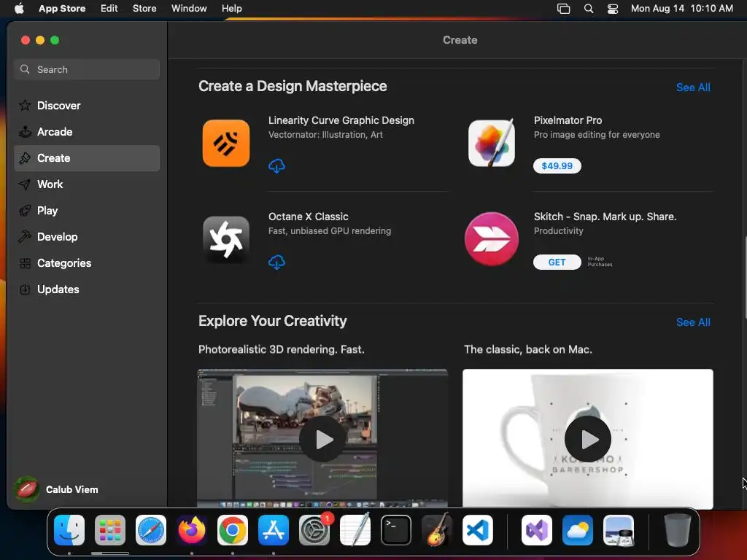
Task: Go to the Discover section
Action: [88, 105]
